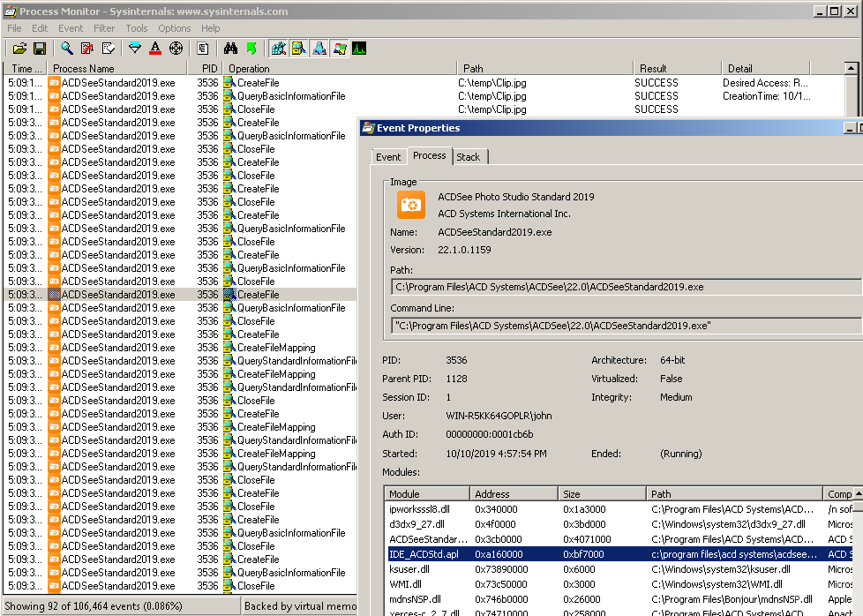Click the Process Name column header
The image size is (863, 616).
[116, 68]
